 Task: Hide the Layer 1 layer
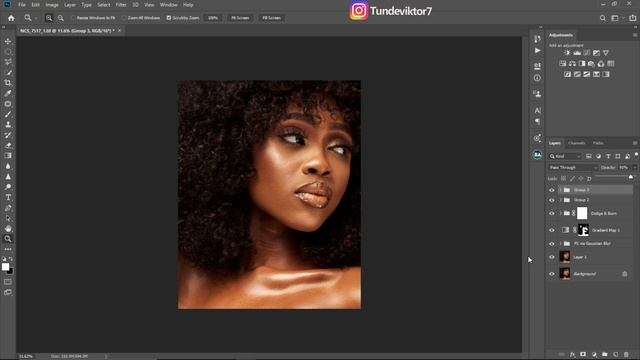click(x=552, y=257)
